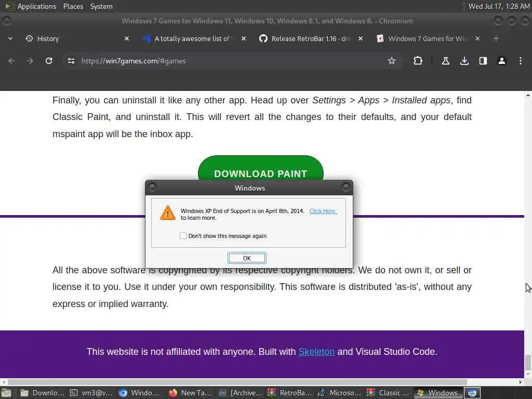The height and width of the screenshot is (399, 532).
Task: Click the warning icon in Windows dialog
Action: 168,212
